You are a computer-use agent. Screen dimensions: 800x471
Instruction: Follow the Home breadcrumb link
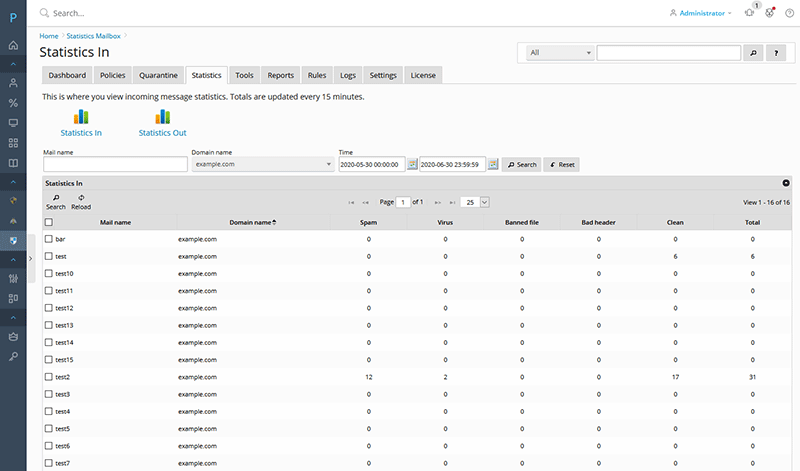click(49, 36)
